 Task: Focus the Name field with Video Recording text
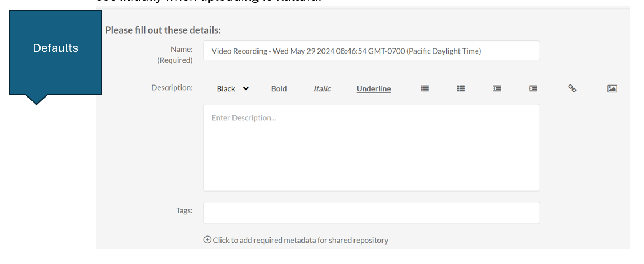click(371, 51)
